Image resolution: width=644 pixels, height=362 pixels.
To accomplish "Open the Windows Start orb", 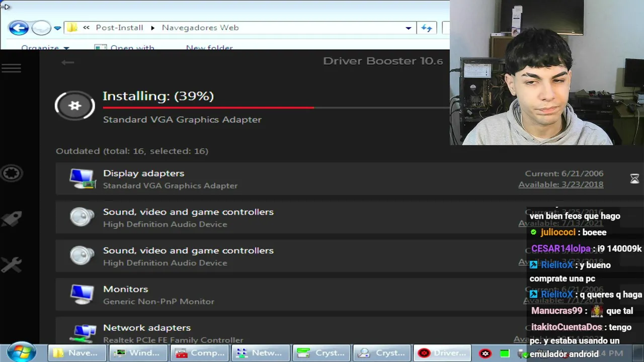I will pyautogui.click(x=22, y=352).
